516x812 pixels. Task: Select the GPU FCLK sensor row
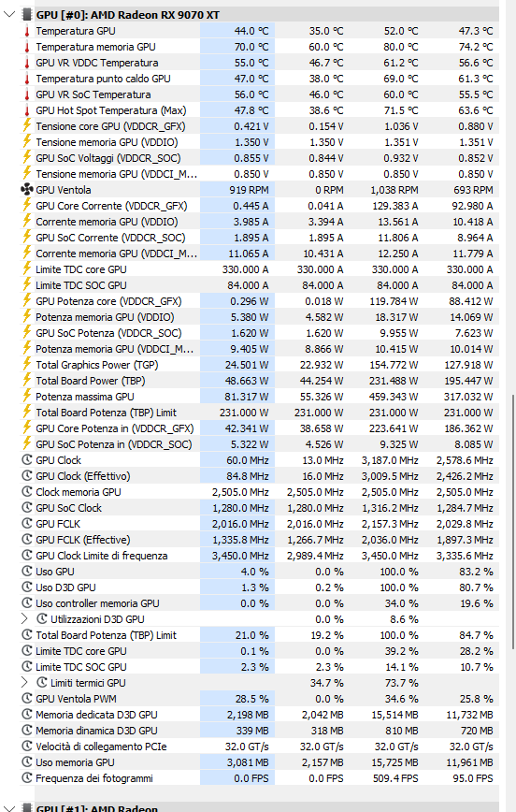coord(259,524)
